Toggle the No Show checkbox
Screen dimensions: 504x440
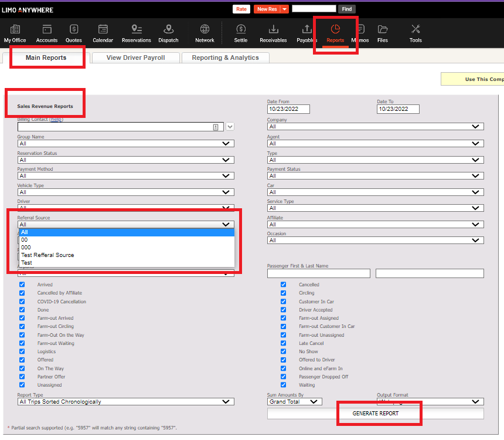[x=283, y=351]
